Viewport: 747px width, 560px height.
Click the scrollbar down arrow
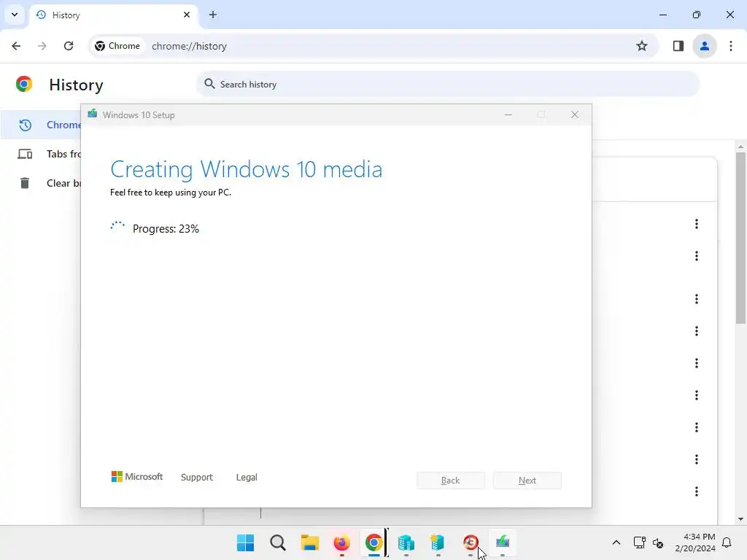[740, 519]
